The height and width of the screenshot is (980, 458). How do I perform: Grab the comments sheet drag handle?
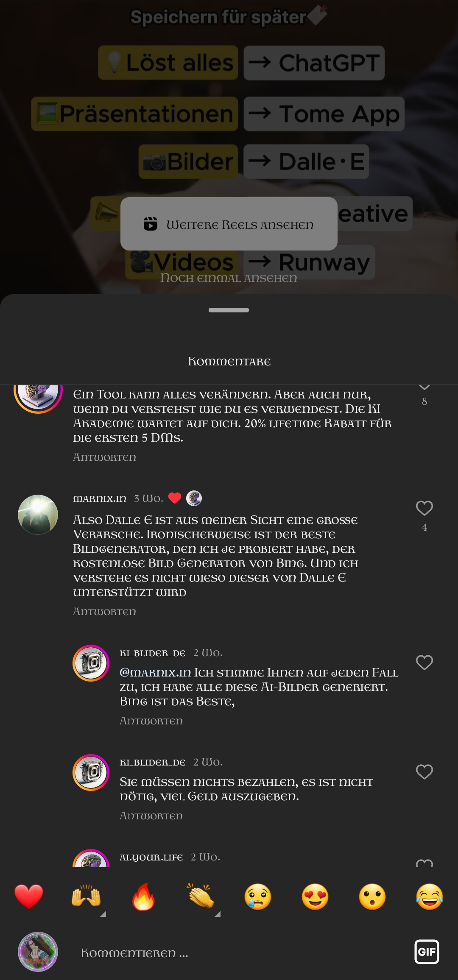(x=229, y=310)
